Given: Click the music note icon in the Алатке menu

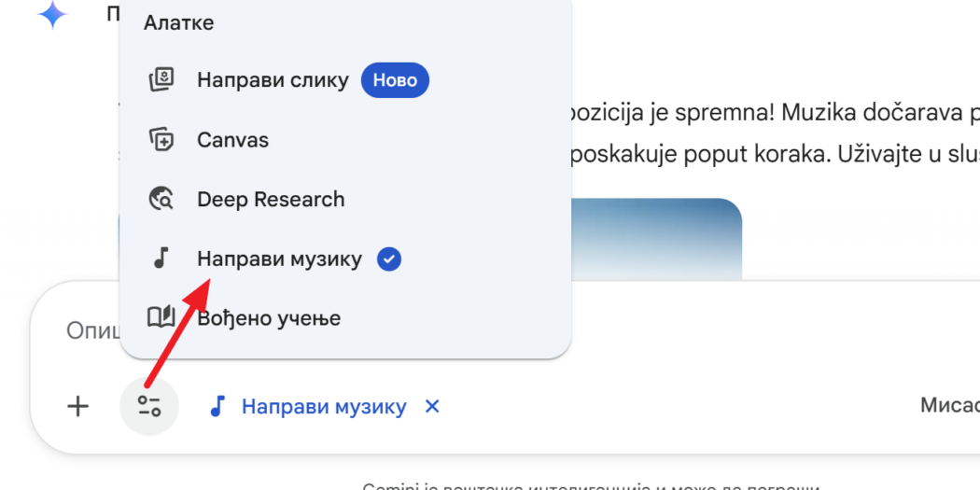Looking at the screenshot, I should 161,259.
